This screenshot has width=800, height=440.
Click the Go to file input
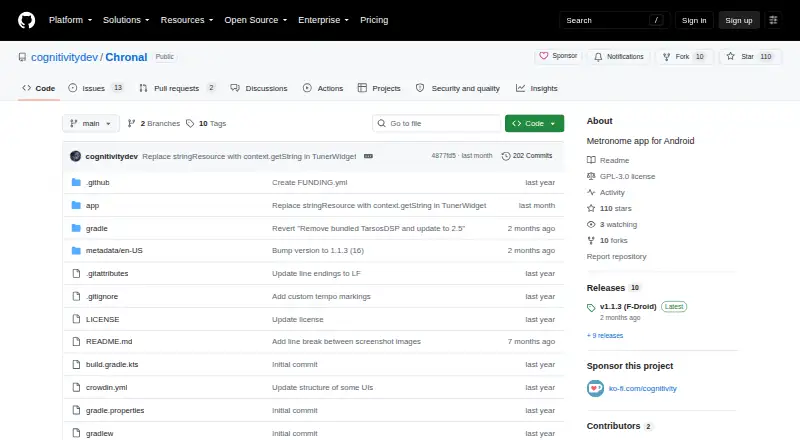click(436, 124)
